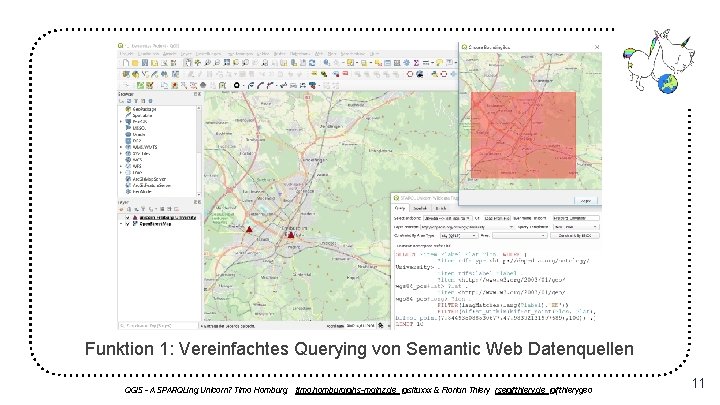Click the Apply button in bounding box dialog
Viewport: 720px width, 405px height.
(x=586, y=201)
